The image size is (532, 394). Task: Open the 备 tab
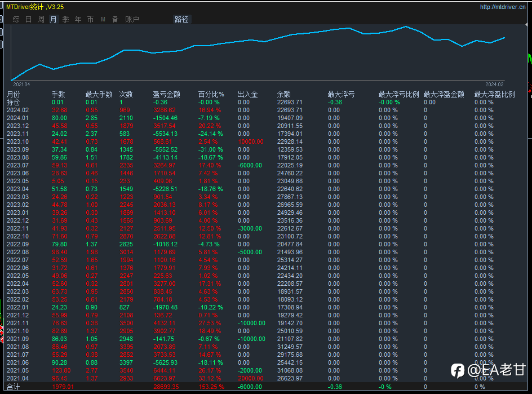click(115, 19)
